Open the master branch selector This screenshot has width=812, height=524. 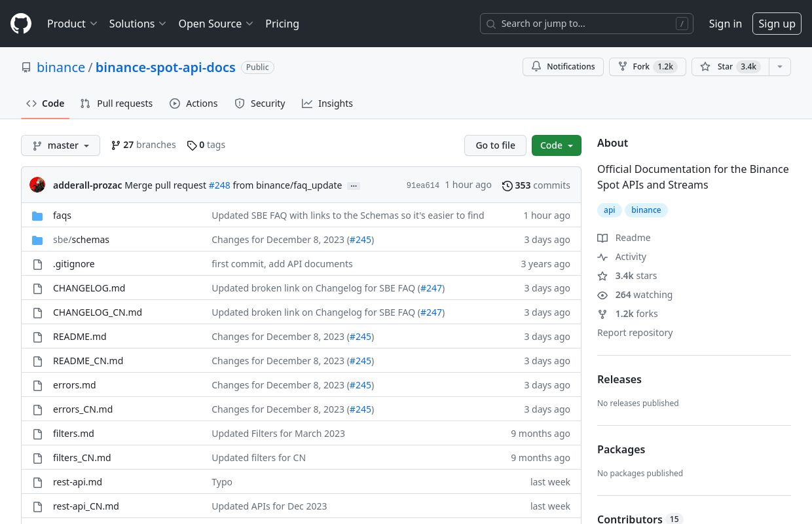point(60,145)
